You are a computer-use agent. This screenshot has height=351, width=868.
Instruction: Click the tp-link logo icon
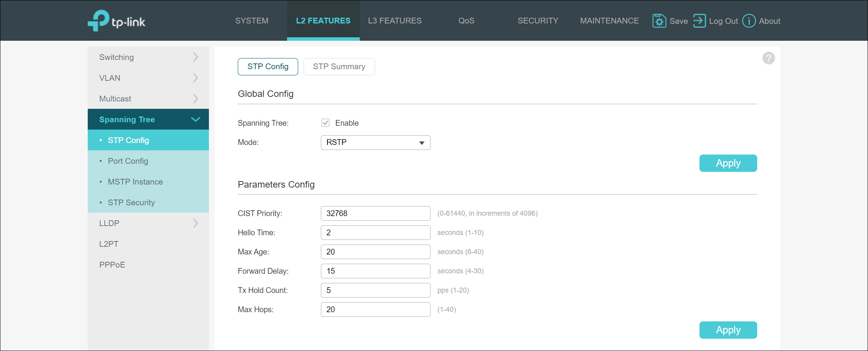[99, 20]
